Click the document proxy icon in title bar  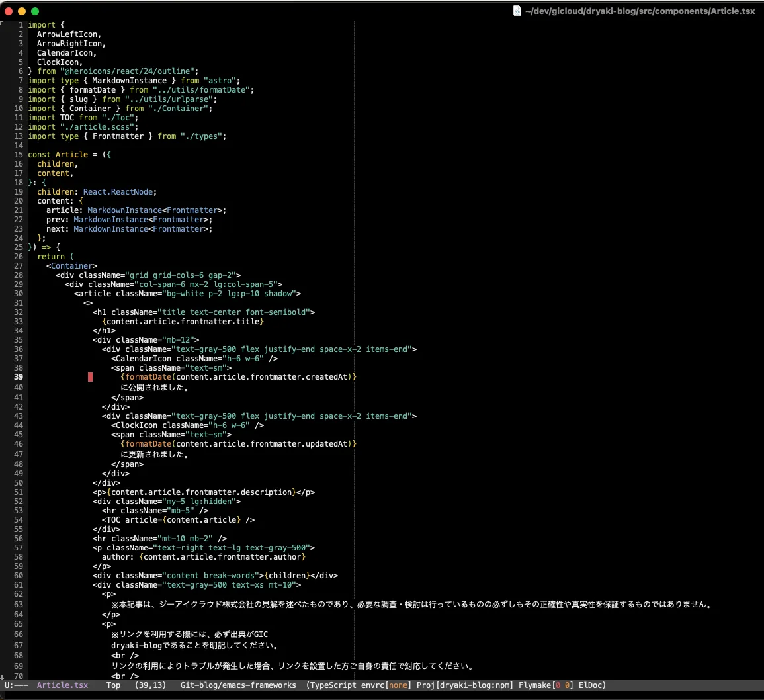pos(517,11)
